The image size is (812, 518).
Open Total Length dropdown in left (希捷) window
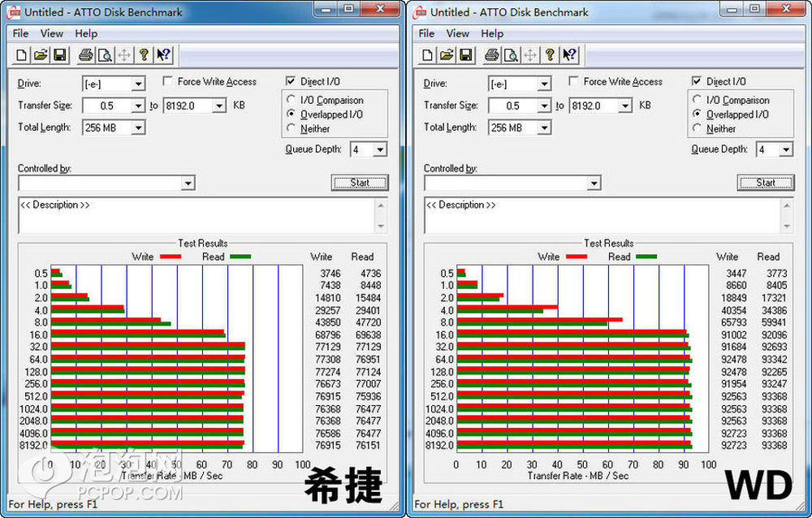tap(138, 127)
